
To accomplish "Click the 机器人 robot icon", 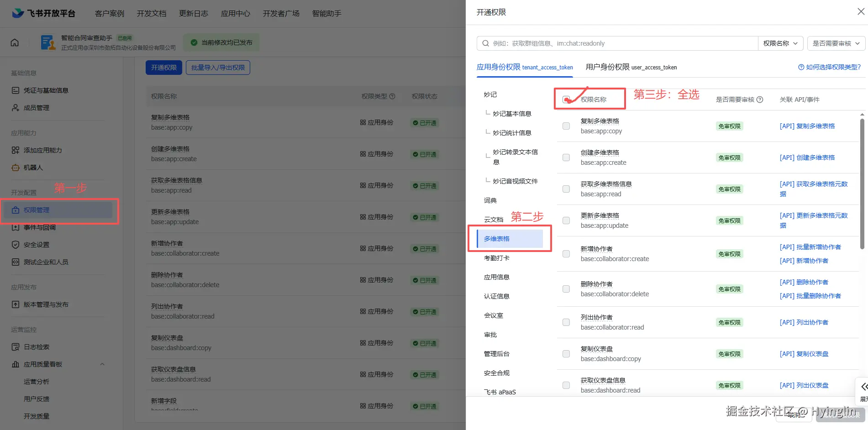I will click(16, 168).
